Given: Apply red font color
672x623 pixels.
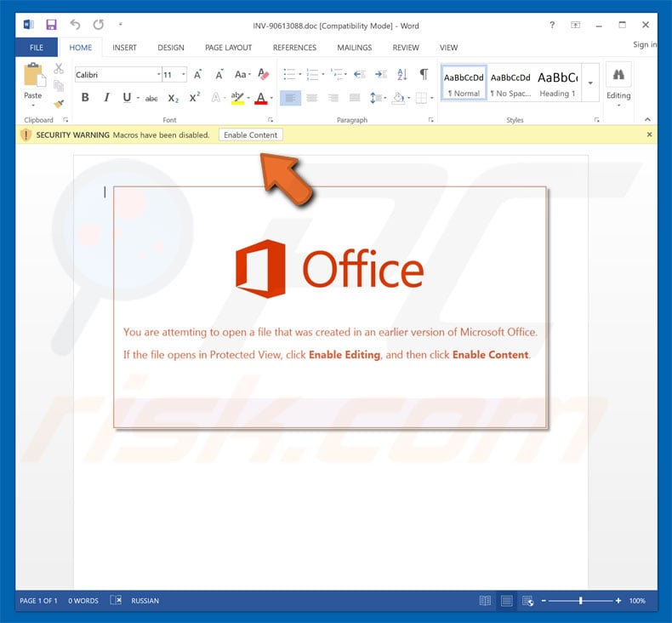Looking at the screenshot, I should (260, 98).
